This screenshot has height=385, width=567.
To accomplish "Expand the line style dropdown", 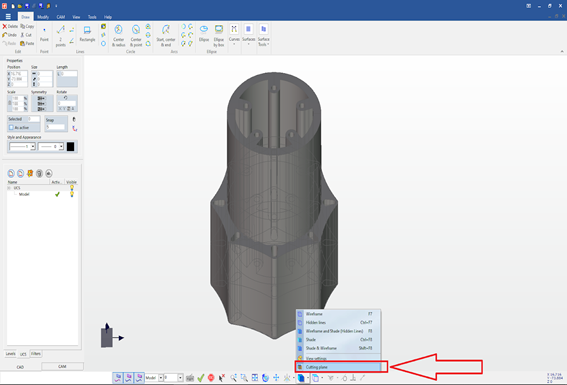I will (33, 146).
